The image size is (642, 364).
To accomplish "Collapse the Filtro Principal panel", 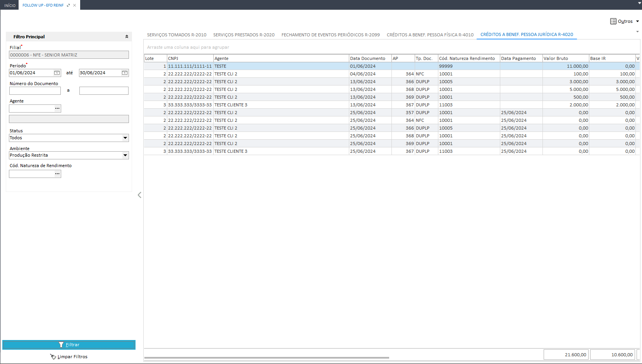I will coord(127,37).
